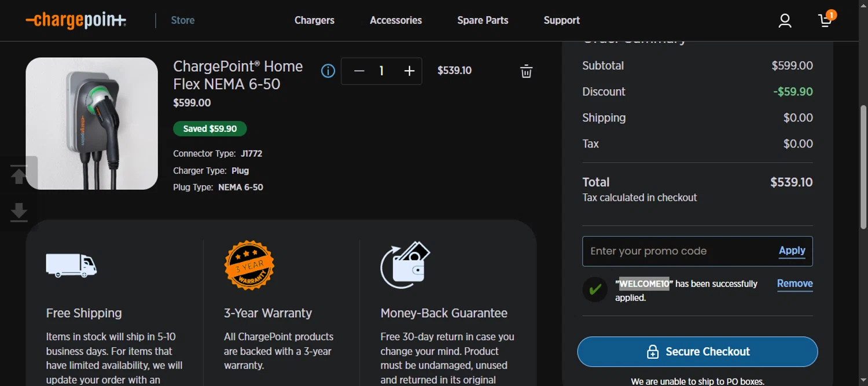Click the product info icon
The width and height of the screenshot is (868, 386).
(x=328, y=71)
